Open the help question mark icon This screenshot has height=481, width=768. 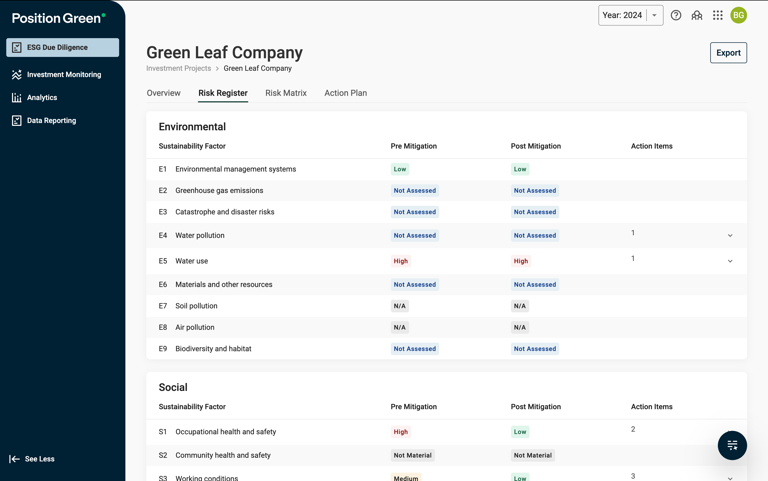[676, 15]
